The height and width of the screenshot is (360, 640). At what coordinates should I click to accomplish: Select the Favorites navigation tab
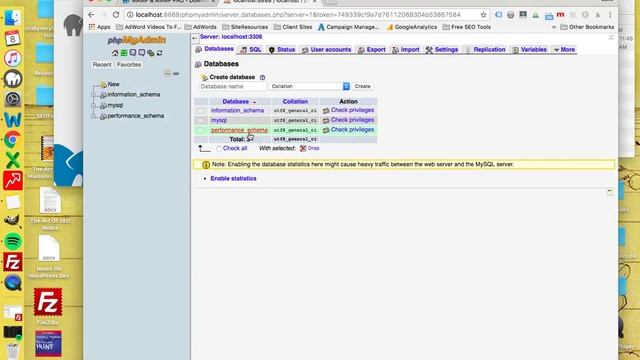click(129, 64)
